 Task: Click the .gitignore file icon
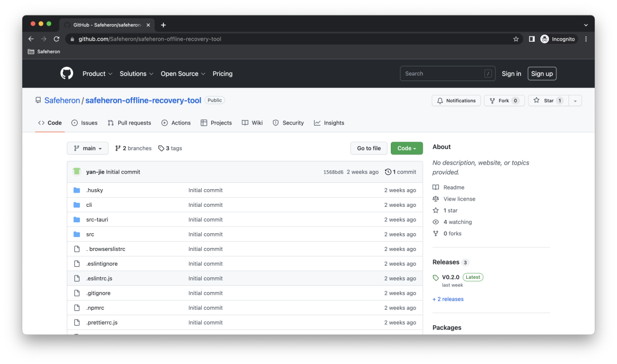click(77, 293)
